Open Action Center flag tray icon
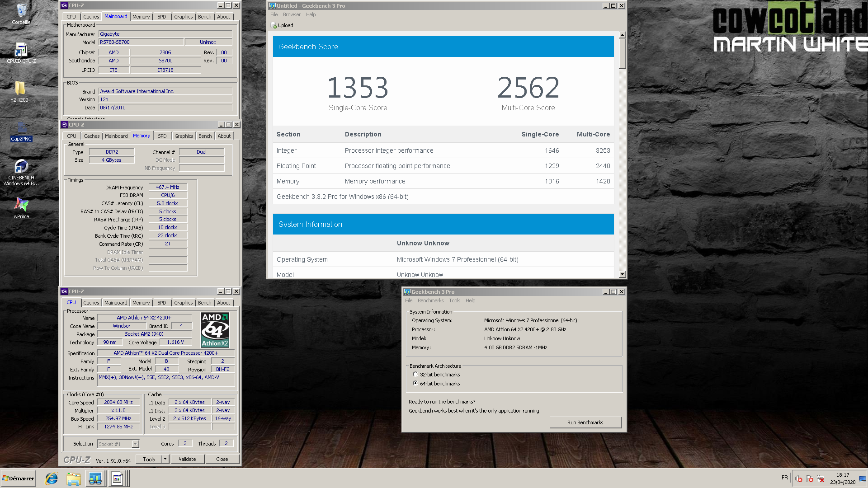868x488 pixels. tap(810, 479)
